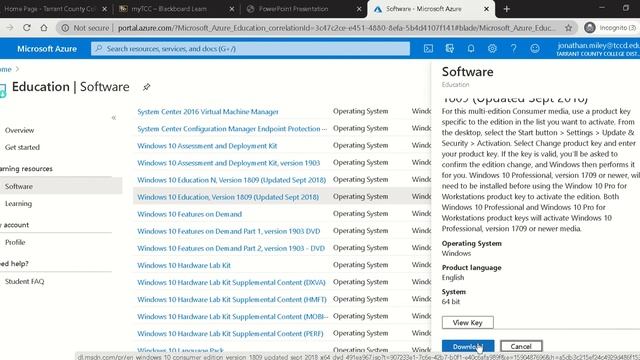Open System Center Configuration Manager Endpoint Protection
Viewport: 640px width, 360px height.
coord(232,129)
